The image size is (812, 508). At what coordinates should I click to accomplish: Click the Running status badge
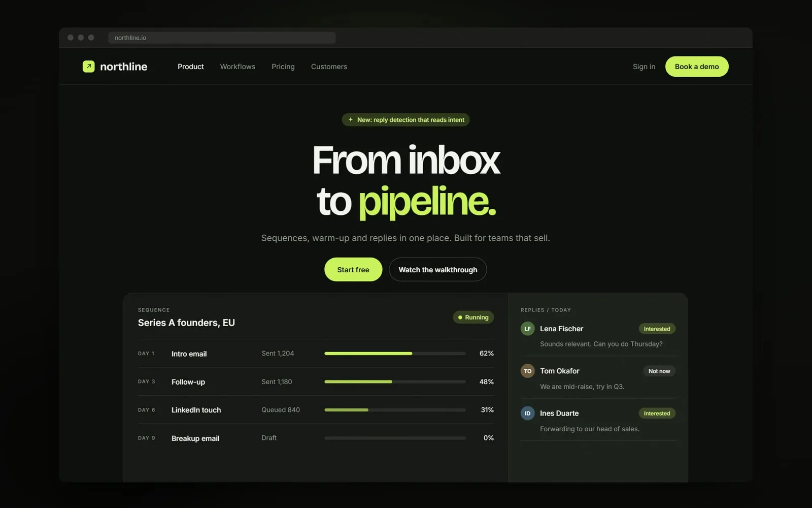coord(473,317)
